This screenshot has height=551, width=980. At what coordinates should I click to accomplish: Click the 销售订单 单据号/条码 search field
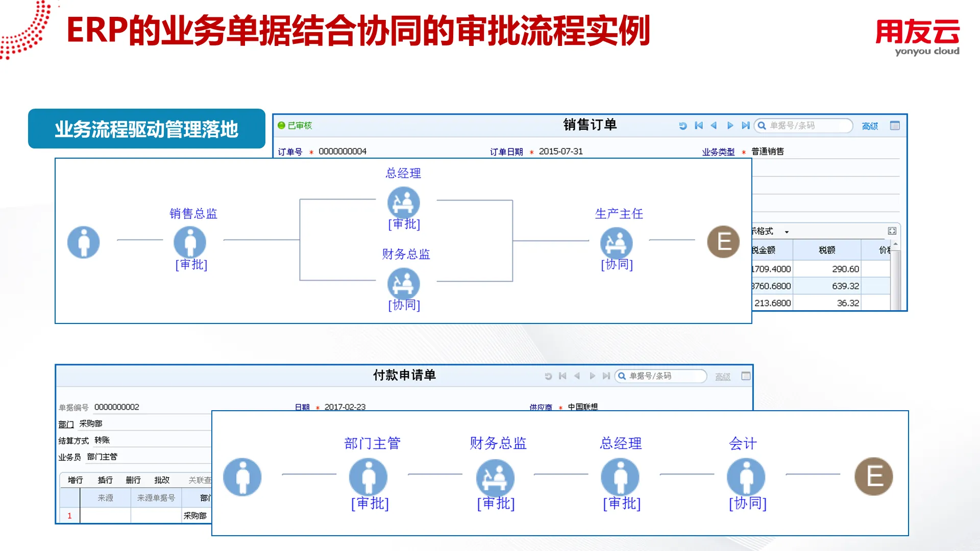(x=803, y=126)
